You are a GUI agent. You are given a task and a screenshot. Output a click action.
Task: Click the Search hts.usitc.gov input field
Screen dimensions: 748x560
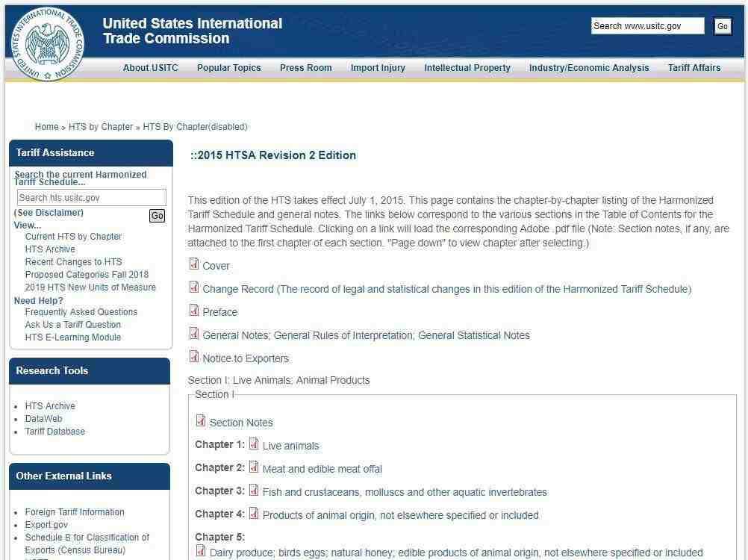pos(92,197)
